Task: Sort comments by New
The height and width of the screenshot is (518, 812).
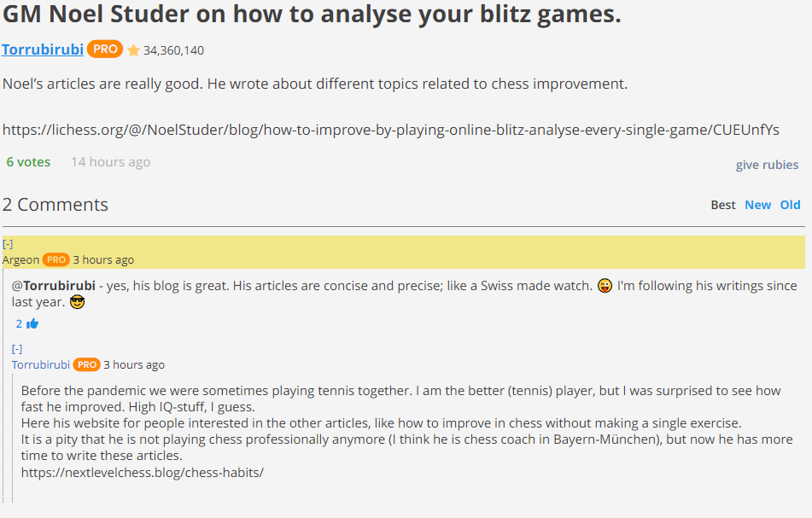Action: (x=757, y=205)
